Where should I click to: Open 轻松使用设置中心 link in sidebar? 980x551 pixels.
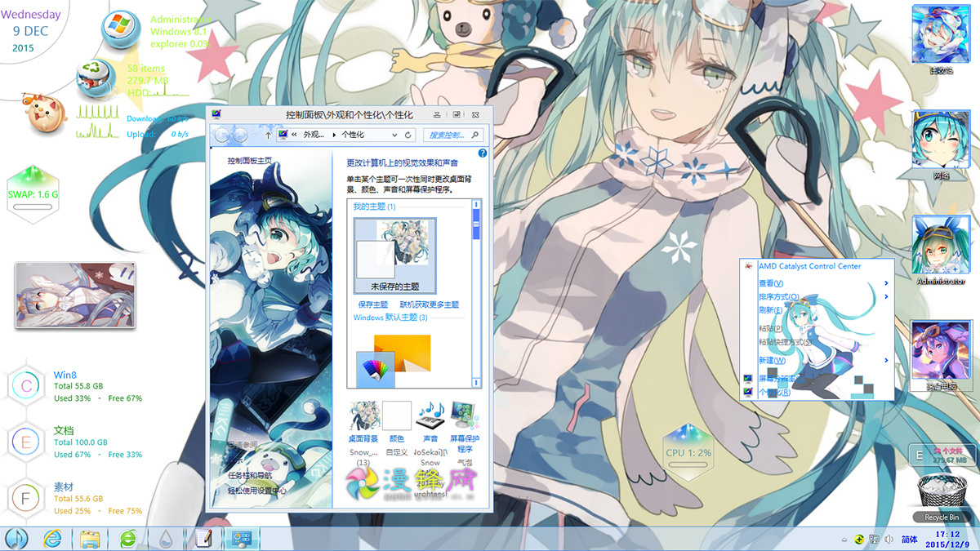[x=257, y=491]
